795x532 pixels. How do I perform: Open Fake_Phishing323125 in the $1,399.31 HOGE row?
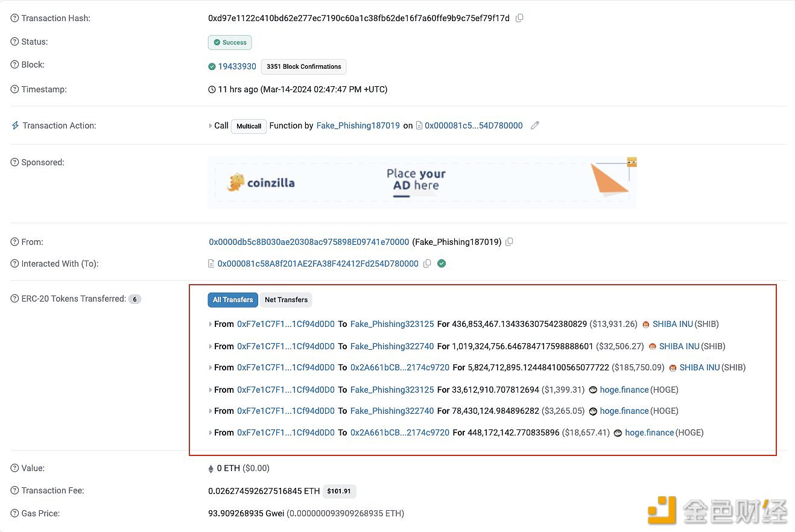coord(392,390)
